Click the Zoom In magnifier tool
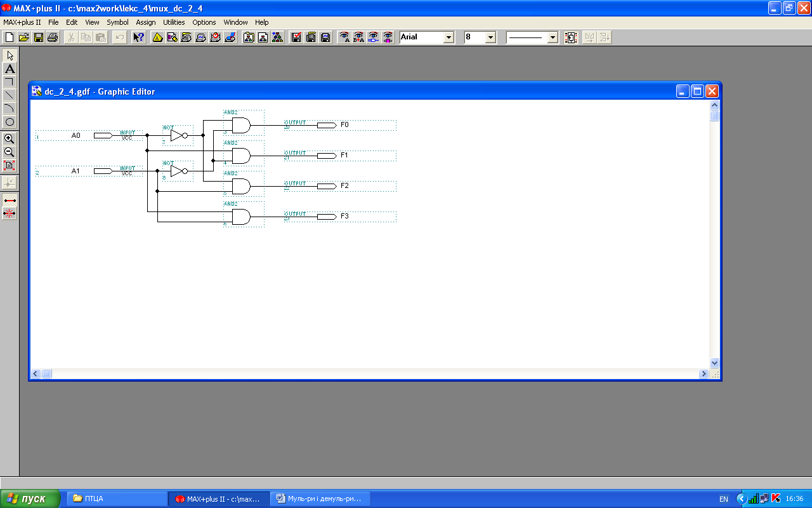812x508 pixels. pos(10,138)
